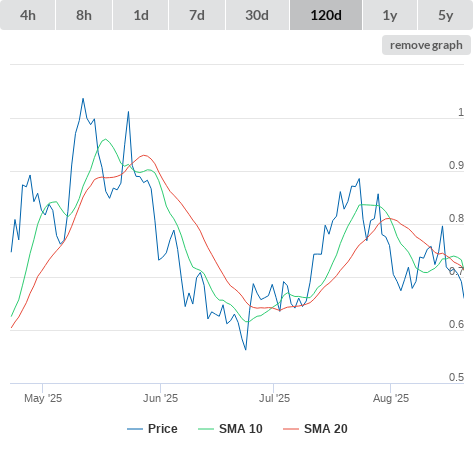Switch chart to 1y range
Image resolution: width=474 pixels, height=455 pixels.
(x=390, y=15)
